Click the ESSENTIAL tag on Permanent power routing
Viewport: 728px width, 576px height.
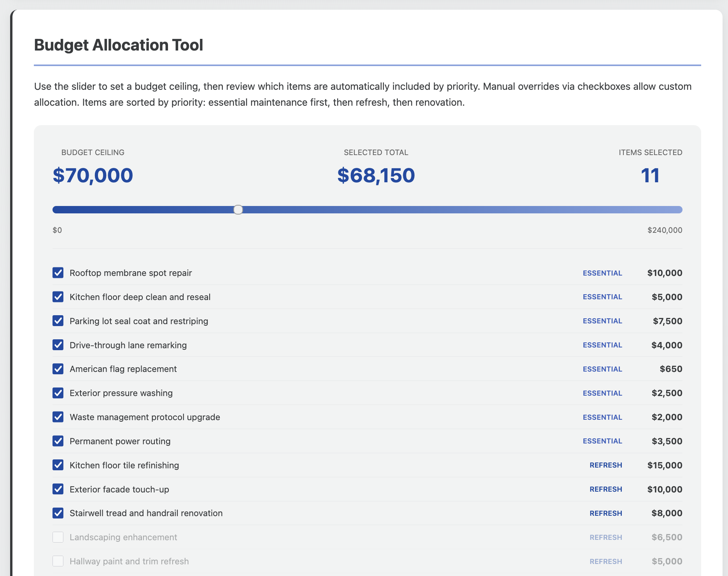pyautogui.click(x=602, y=441)
